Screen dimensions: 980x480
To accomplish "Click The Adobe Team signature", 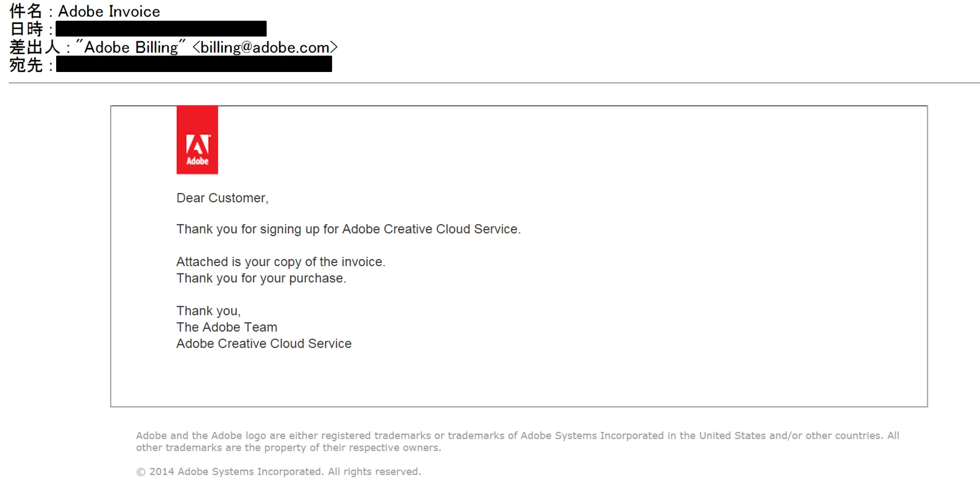I will pos(227,327).
